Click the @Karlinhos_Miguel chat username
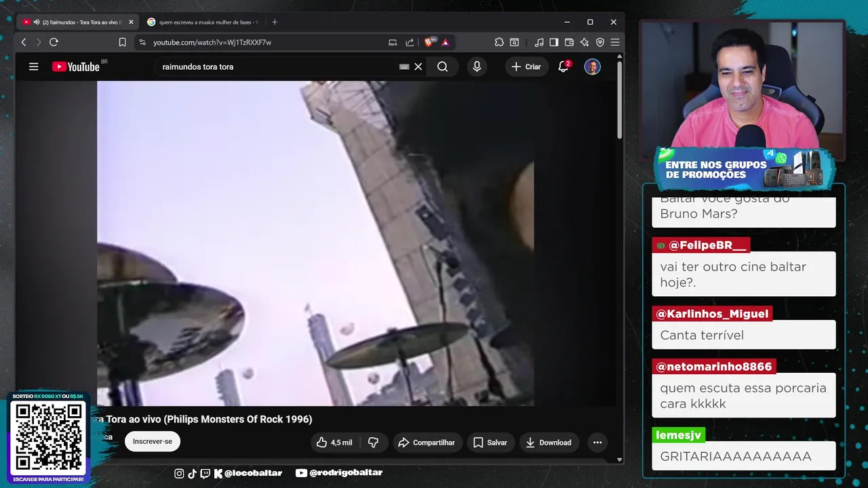Screen dimensions: 868x488 [712, 314]
